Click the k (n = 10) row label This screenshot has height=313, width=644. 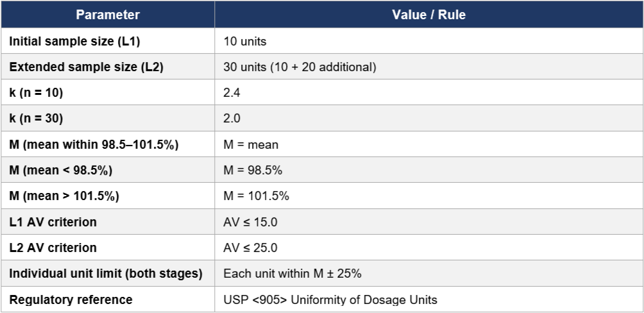36,93
